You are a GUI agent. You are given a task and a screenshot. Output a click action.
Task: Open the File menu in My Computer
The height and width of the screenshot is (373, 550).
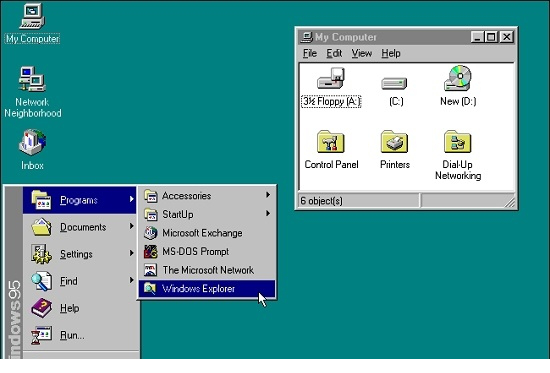310,53
